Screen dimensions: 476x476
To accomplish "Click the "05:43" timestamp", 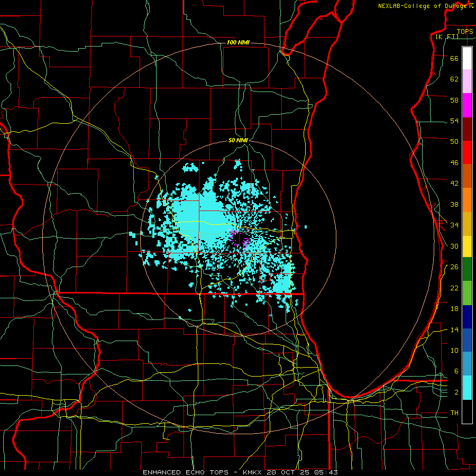I will 327,472.
